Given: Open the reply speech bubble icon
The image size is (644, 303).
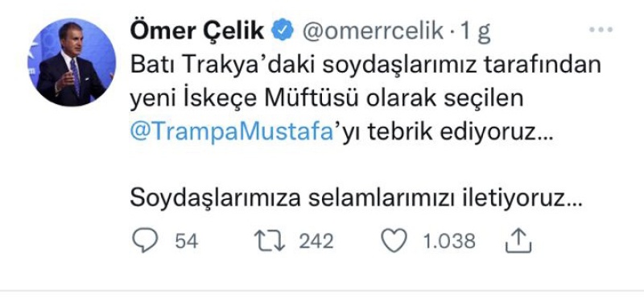Looking at the screenshot, I should 145,241.
